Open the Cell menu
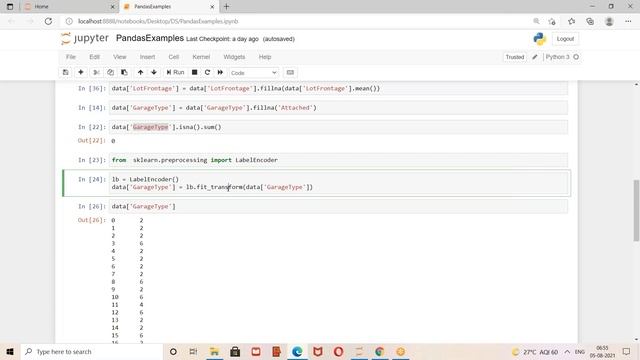 (x=174, y=57)
